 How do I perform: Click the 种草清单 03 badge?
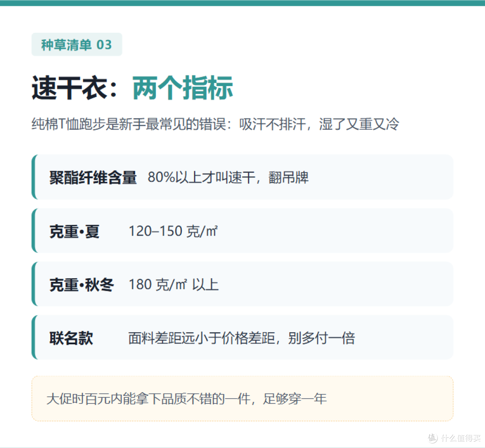click(x=77, y=44)
